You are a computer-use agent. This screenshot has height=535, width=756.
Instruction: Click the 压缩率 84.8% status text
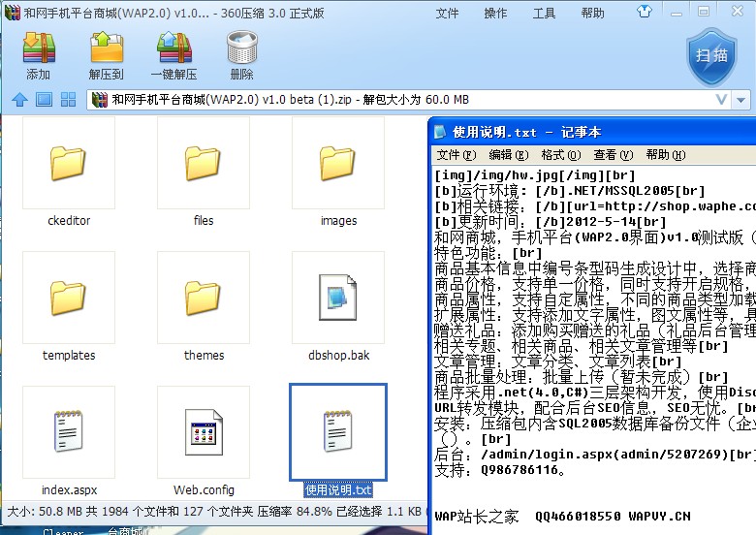(x=294, y=512)
